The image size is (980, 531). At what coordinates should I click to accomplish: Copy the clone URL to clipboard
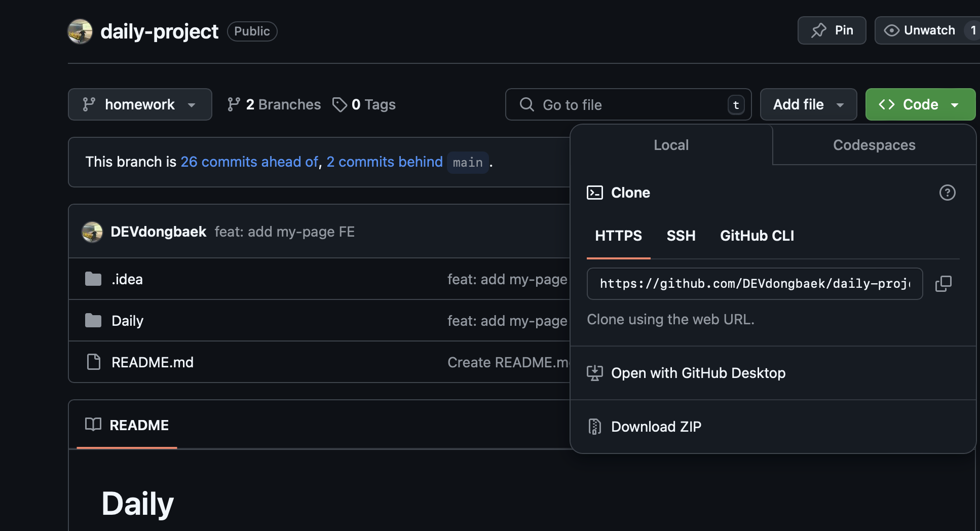(x=943, y=284)
